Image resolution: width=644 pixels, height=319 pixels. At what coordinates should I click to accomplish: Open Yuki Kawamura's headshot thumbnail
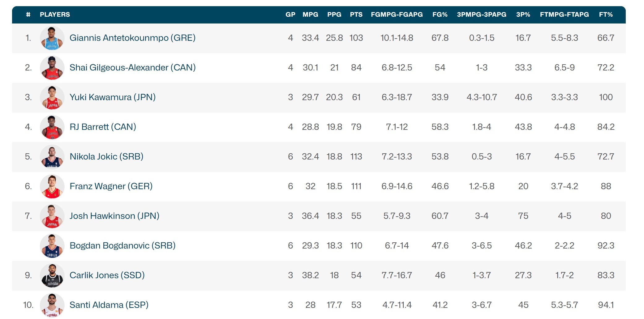click(x=52, y=98)
